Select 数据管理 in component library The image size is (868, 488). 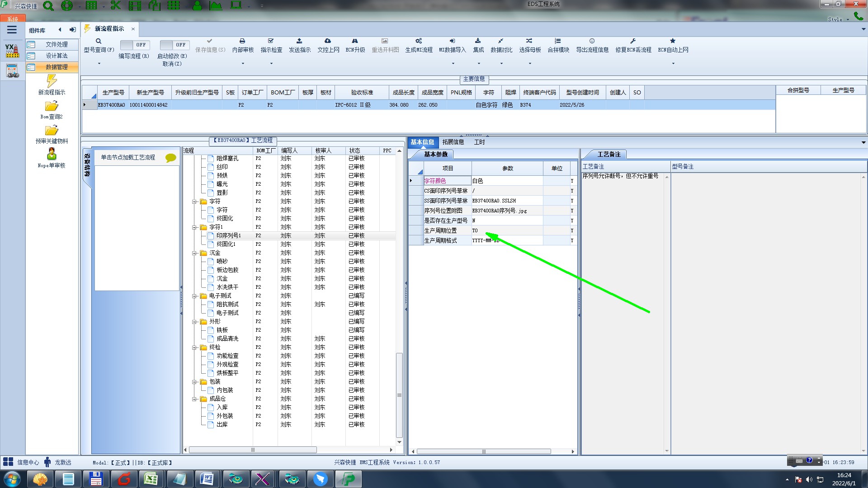(x=57, y=67)
